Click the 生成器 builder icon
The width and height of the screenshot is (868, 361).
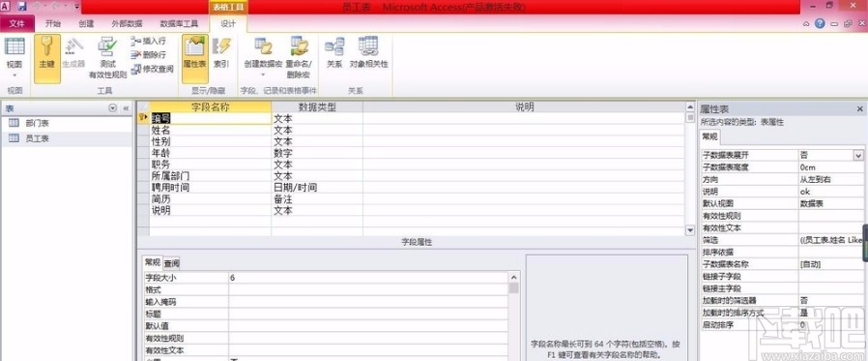[x=73, y=53]
